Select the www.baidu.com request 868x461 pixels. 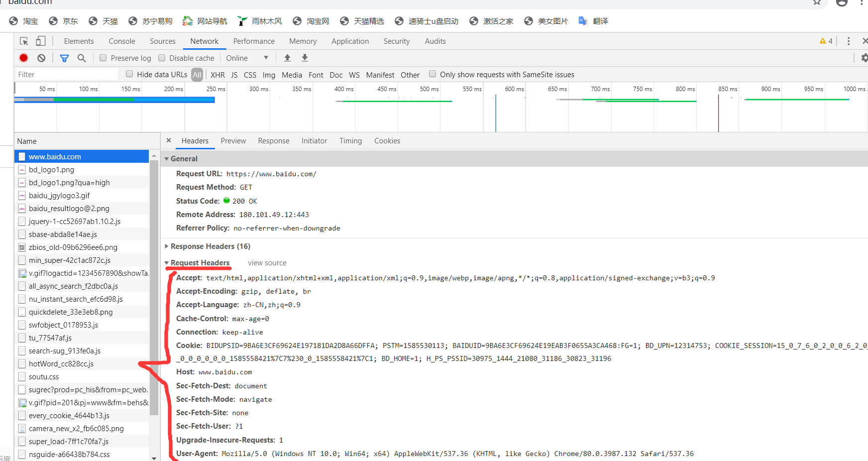click(82, 156)
